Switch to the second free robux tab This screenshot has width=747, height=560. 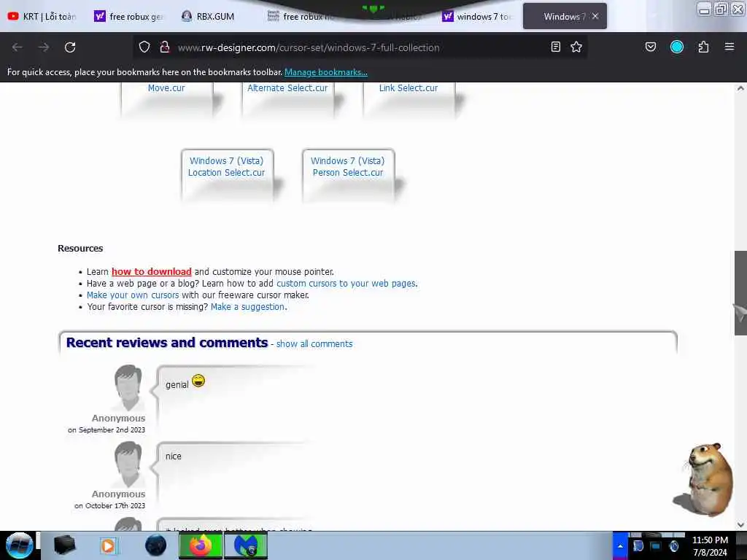point(301,16)
